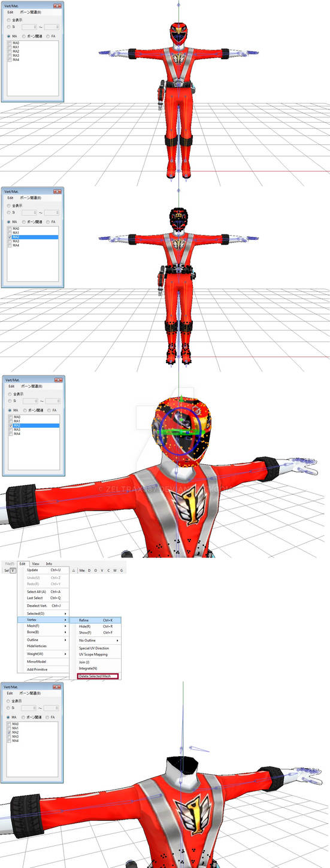Expand the Selected(O) submenu
This screenshot has height=868, width=330.
point(43,614)
